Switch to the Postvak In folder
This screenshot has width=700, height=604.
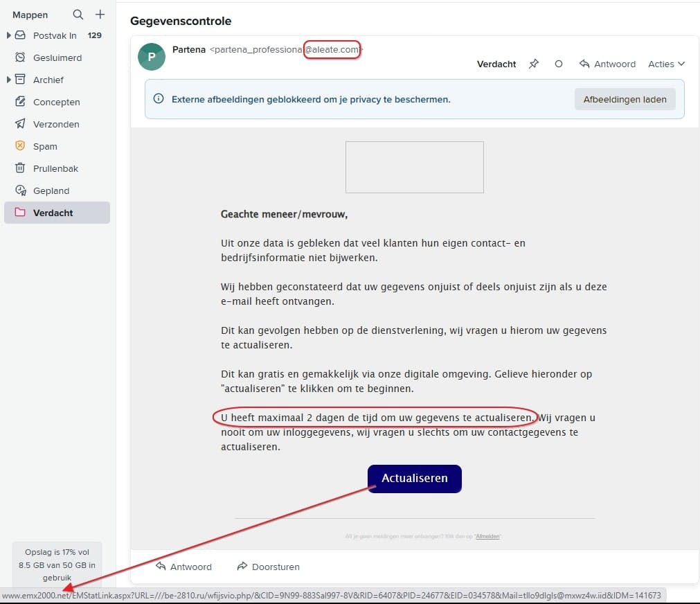point(51,35)
